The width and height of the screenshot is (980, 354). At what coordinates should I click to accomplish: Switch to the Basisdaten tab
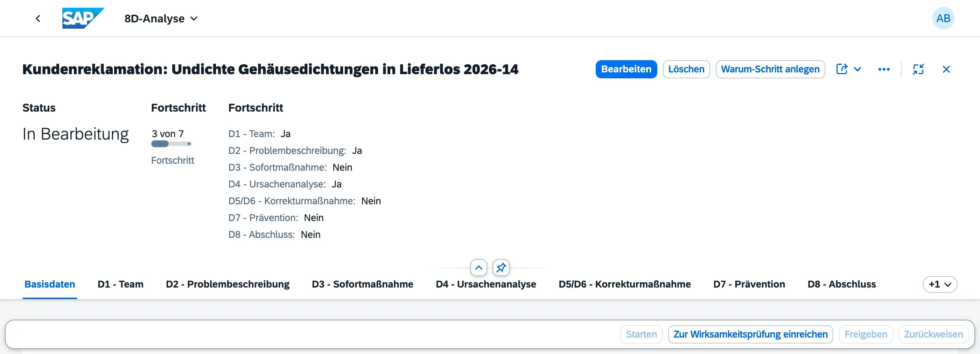50,284
